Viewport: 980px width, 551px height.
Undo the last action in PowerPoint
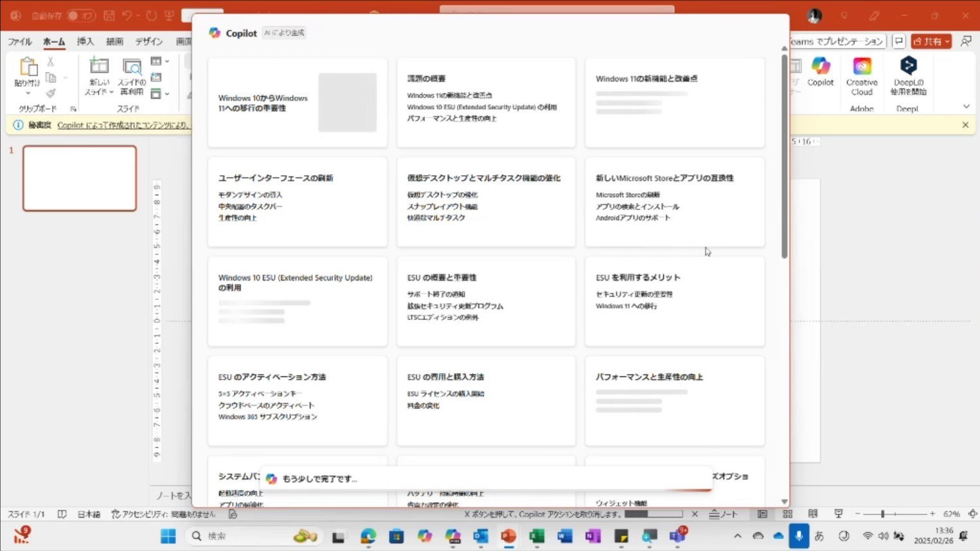tap(127, 15)
